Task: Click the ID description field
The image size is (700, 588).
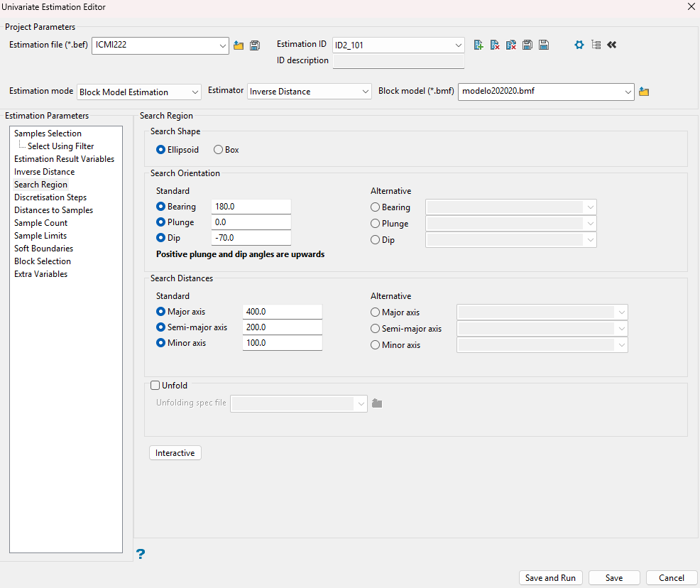Action: pyautogui.click(x=399, y=61)
